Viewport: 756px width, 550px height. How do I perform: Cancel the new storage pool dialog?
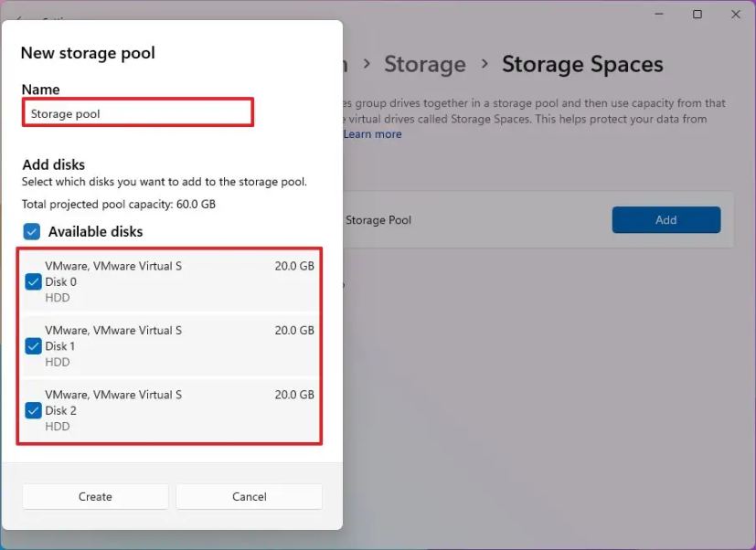point(249,496)
